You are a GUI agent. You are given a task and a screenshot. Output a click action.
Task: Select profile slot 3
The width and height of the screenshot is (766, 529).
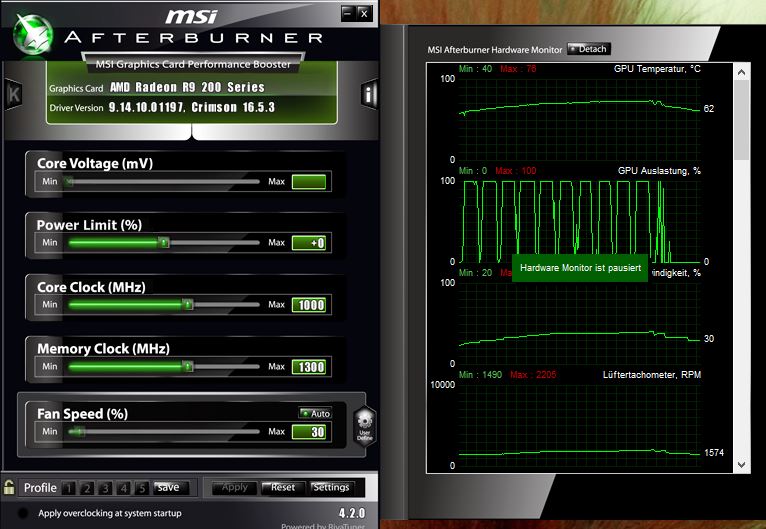[x=105, y=487]
